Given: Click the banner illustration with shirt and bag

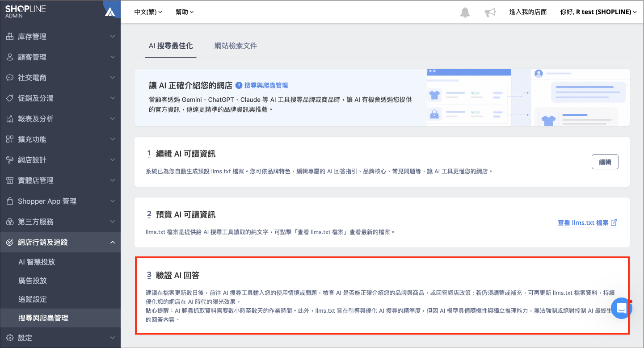Looking at the screenshot, I should pyautogui.click(x=528, y=97).
